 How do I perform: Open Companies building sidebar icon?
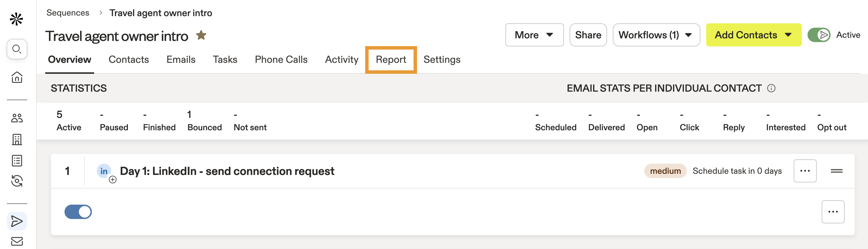coord(17,139)
